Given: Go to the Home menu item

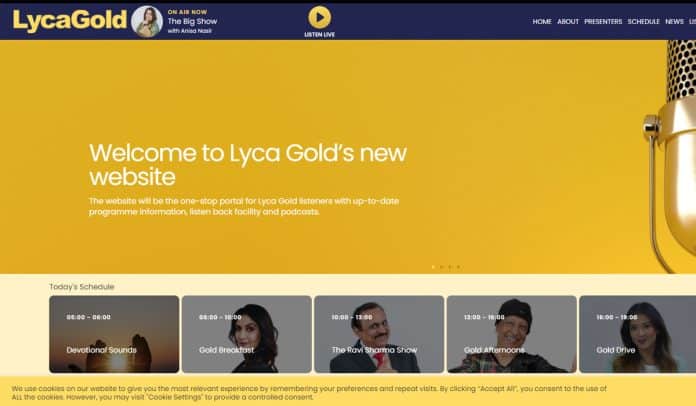Looking at the screenshot, I should pyautogui.click(x=542, y=21).
